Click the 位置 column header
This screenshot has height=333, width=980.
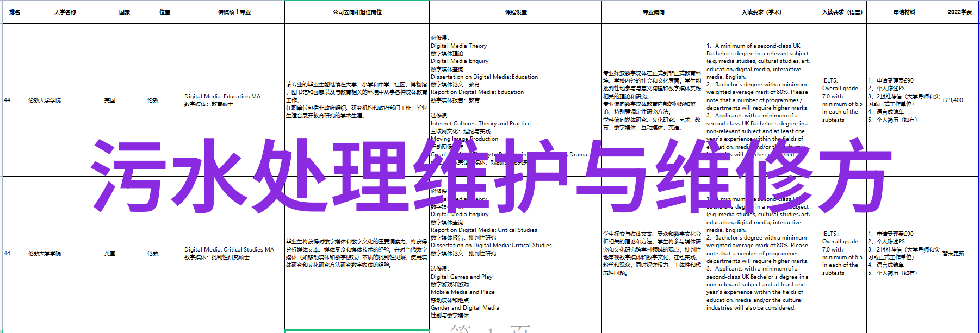coord(165,12)
